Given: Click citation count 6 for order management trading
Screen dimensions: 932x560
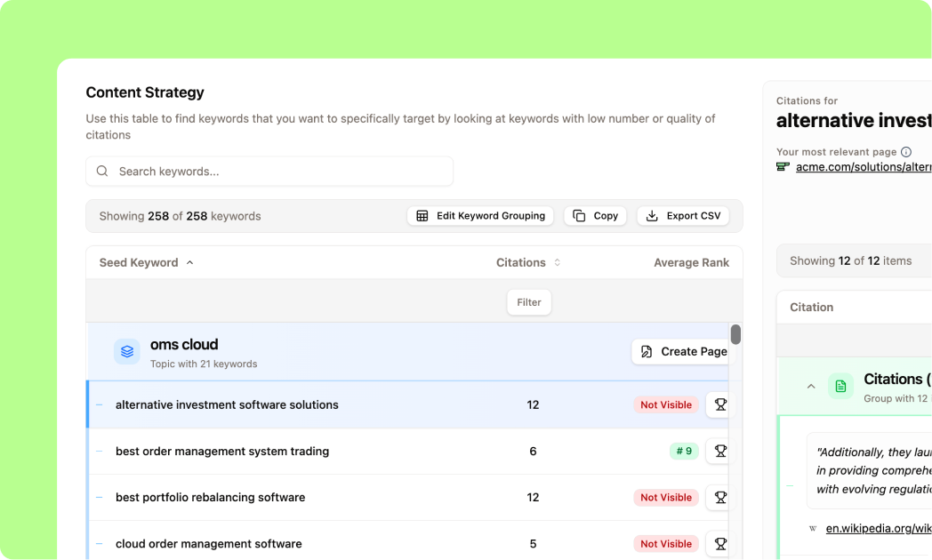Looking at the screenshot, I should (x=533, y=452).
